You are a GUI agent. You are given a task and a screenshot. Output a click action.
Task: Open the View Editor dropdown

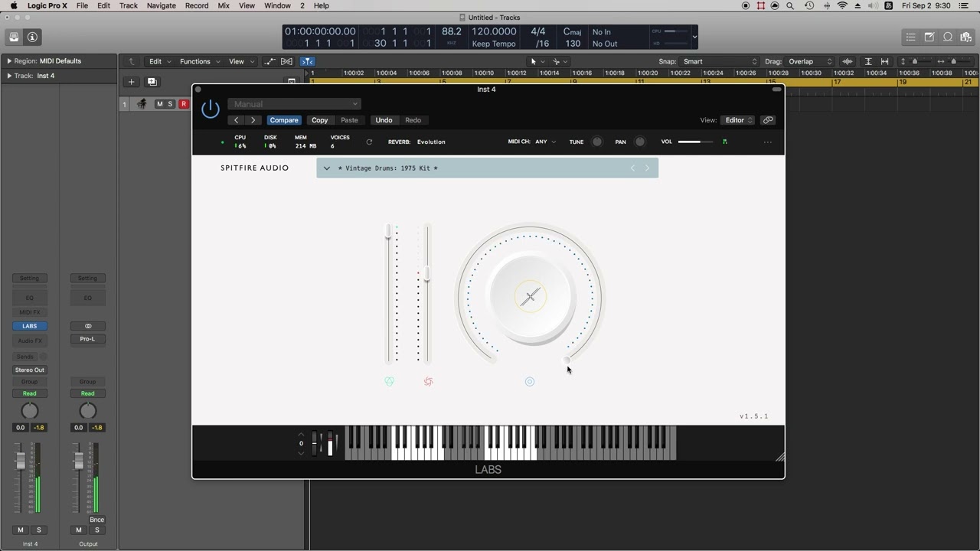tap(739, 120)
